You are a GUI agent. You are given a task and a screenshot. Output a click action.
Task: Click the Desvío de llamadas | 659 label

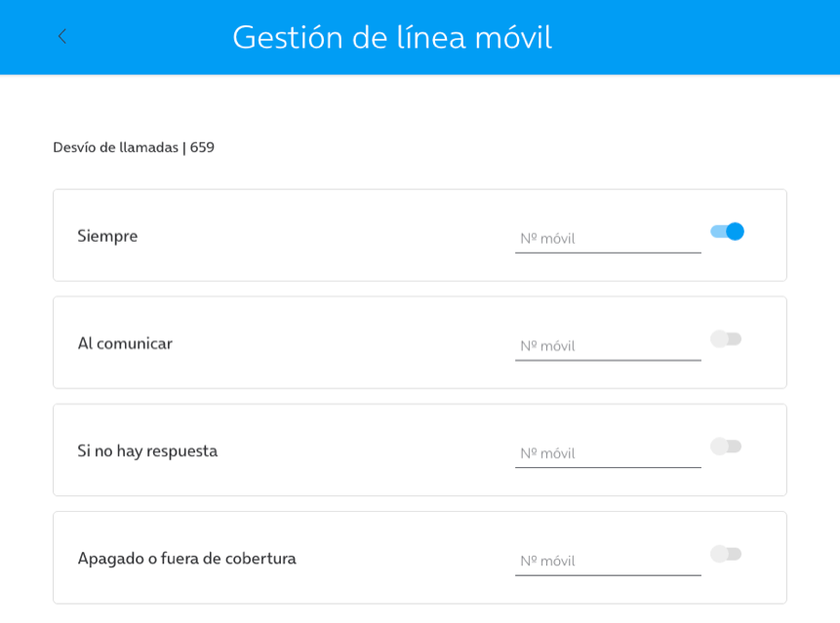(134, 148)
